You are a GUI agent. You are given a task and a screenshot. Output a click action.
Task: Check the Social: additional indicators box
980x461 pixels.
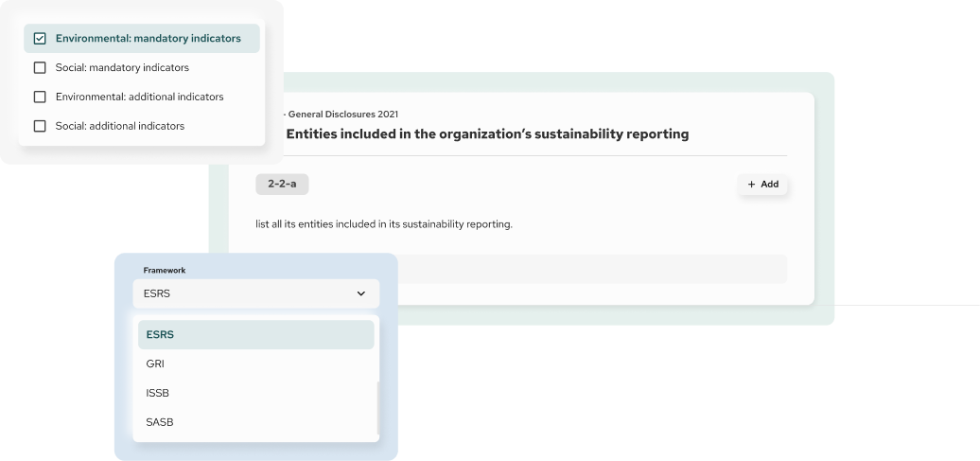point(40,126)
